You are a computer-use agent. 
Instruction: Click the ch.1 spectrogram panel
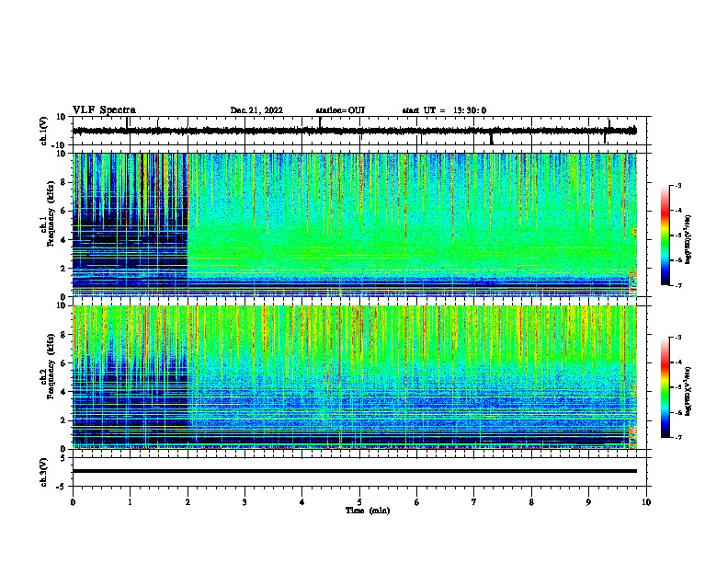pyautogui.click(x=358, y=224)
